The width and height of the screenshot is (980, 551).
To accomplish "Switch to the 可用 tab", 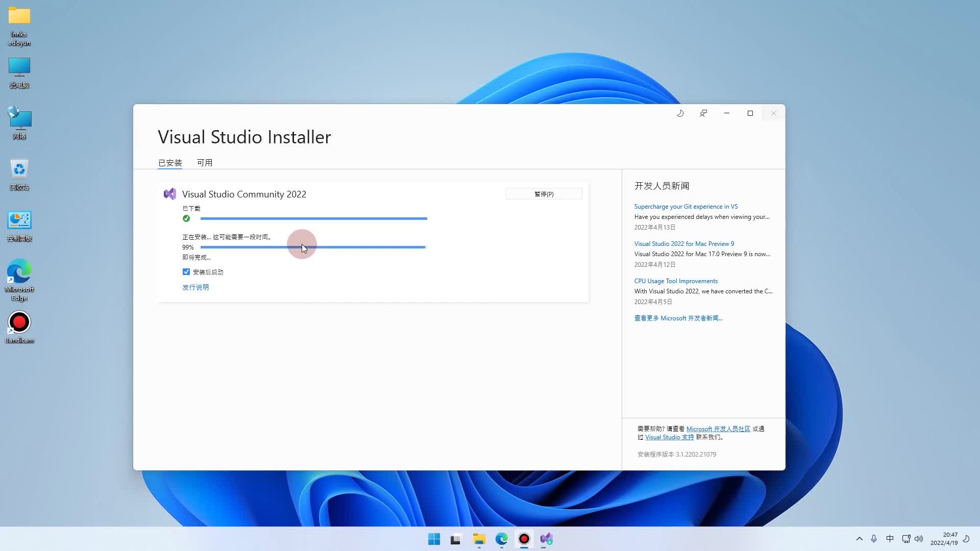I will pyautogui.click(x=205, y=163).
